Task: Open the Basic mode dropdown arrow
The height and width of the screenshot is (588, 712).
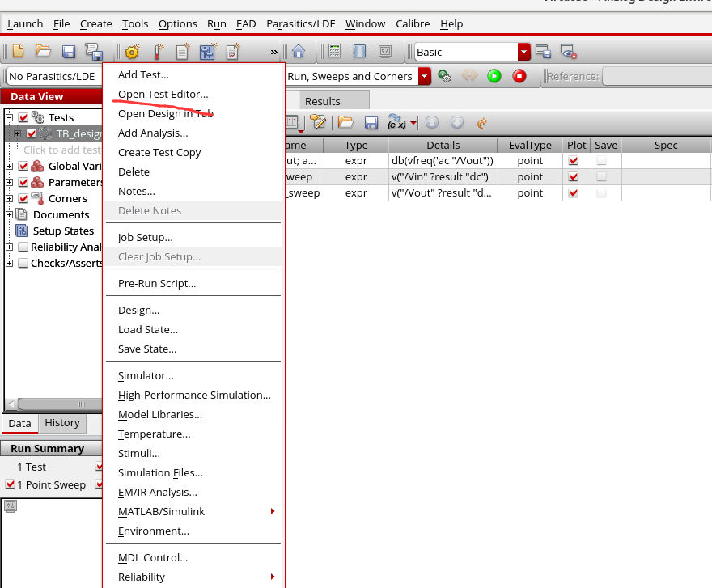Action: pyautogui.click(x=524, y=52)
